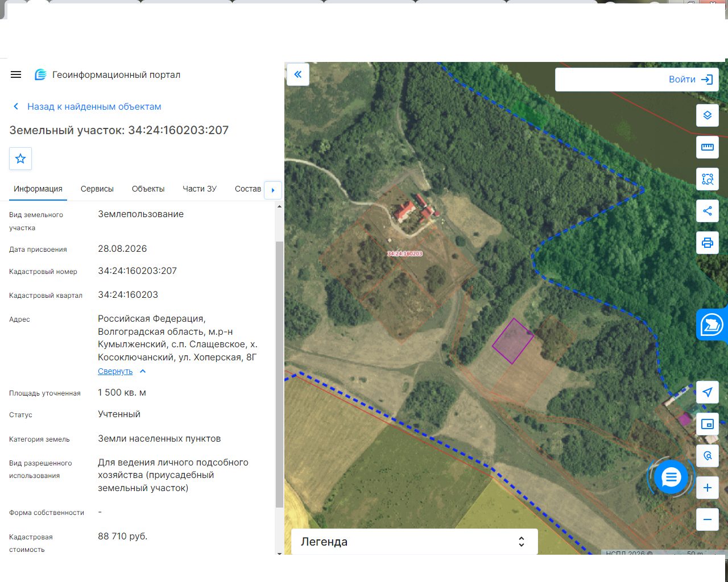Click the cadastral quarter value 34:24:160203

tap(128, 295)
